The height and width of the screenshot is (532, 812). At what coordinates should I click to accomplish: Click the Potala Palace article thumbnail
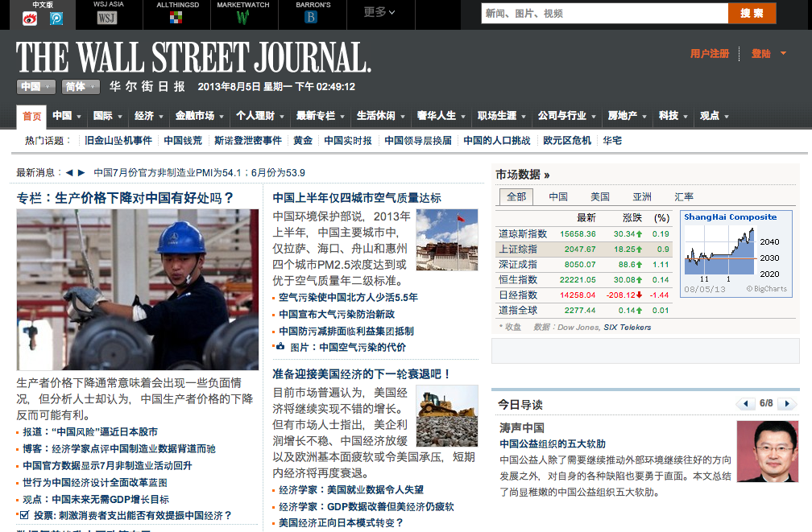447,240
